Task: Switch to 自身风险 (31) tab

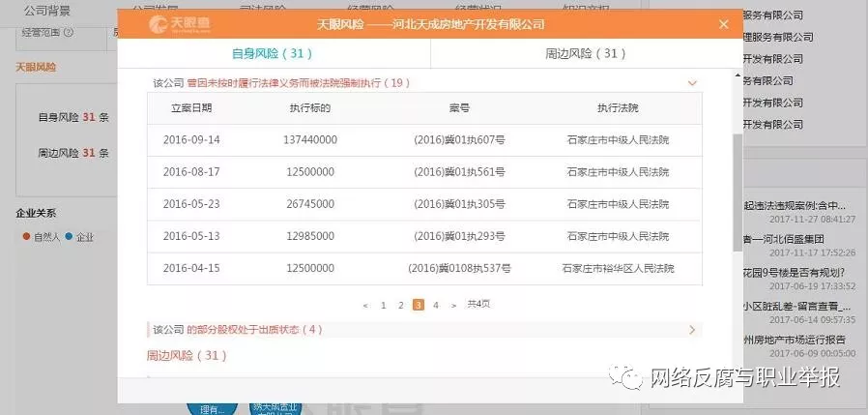Action: [x=273, y=54]
